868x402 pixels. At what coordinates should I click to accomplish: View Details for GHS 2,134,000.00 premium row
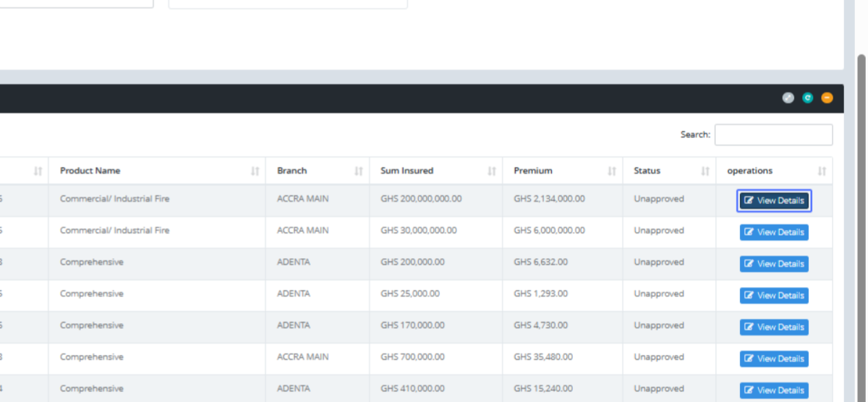click(774, 200)
